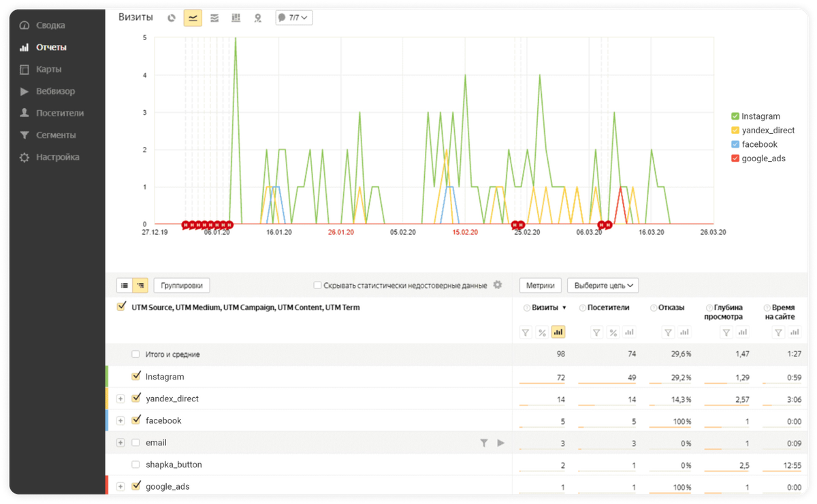Select the flat list table view icon
The width and height of the screenshot is (817, 504).
pos(125,286)
